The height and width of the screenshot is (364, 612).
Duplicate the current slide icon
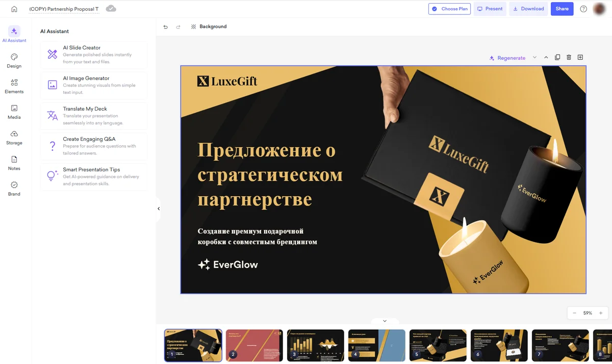(x=557, y=58)
